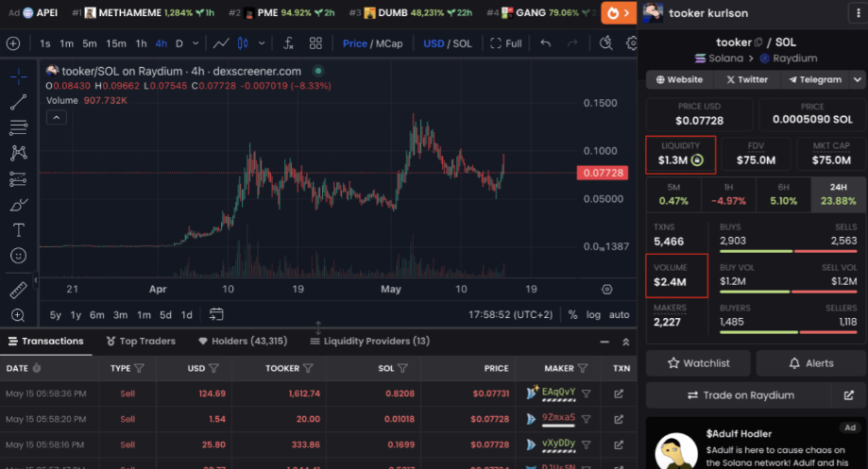
Task: Expand the transactions panel with double chevron
Action: 625,342
